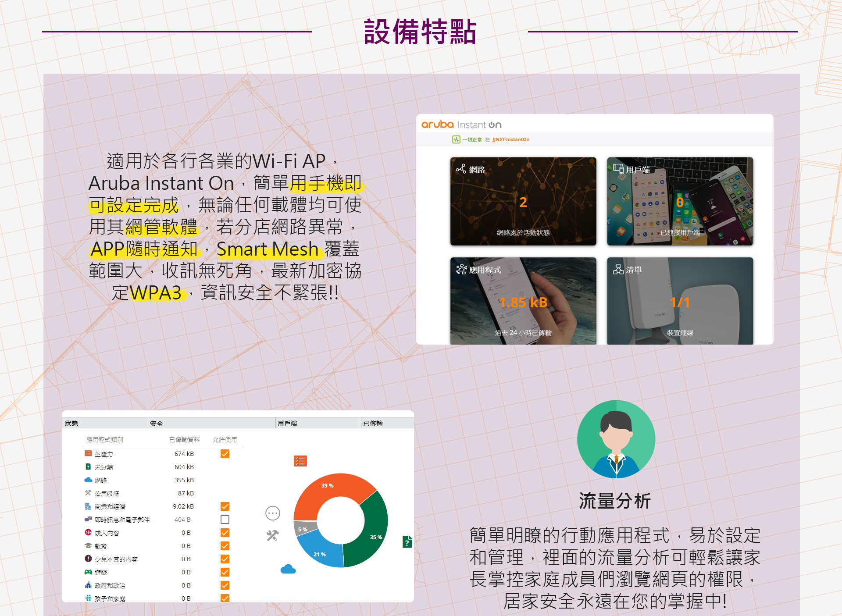Click the businessman avatar above 流量分析
The height and width of the screenshot is (616, 842).
(x=616, y=439)
